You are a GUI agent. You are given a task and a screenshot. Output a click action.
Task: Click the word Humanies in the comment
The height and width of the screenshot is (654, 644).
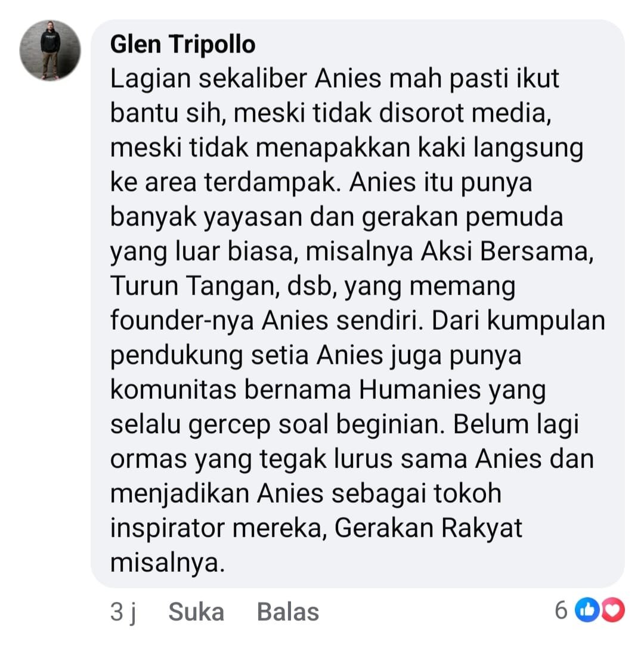point(420,390)
